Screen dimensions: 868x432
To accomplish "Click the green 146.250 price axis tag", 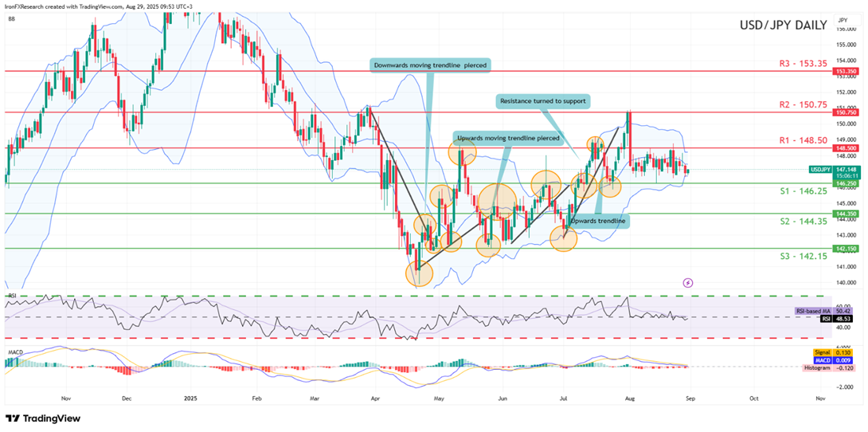I will click(x=844, y=183).
